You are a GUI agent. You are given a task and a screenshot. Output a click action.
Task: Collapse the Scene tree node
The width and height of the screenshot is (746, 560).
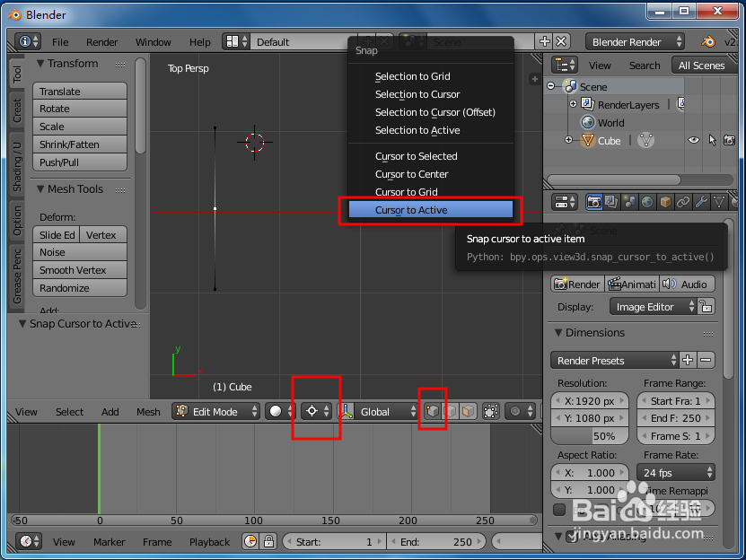551,86
